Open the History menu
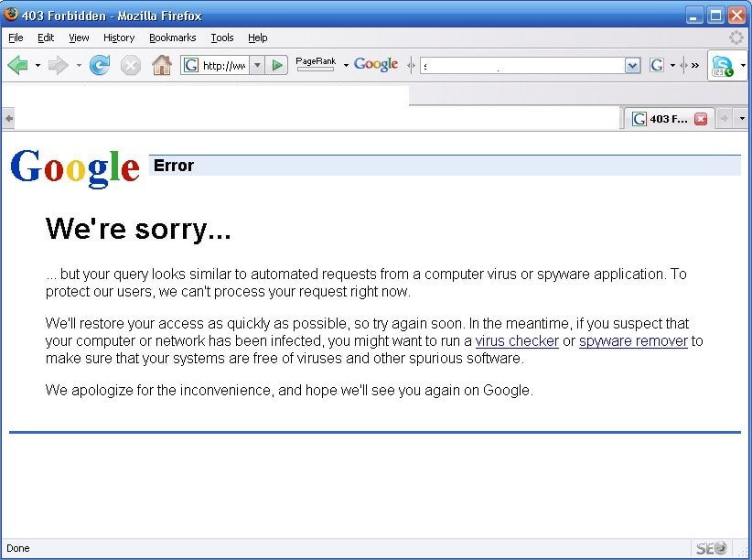This screenshot has width=752, height=560. [119, 38]
